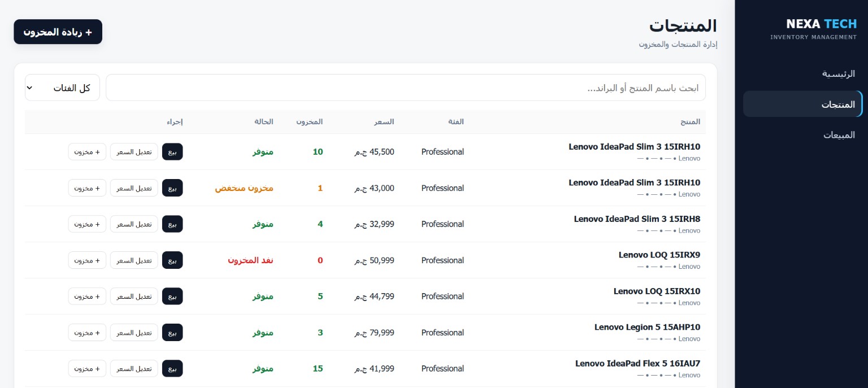Click the إدارة المنتجات والمخزون subtitle
The height and width of the screenshot is (388, 868).
[x=678, y=44]
